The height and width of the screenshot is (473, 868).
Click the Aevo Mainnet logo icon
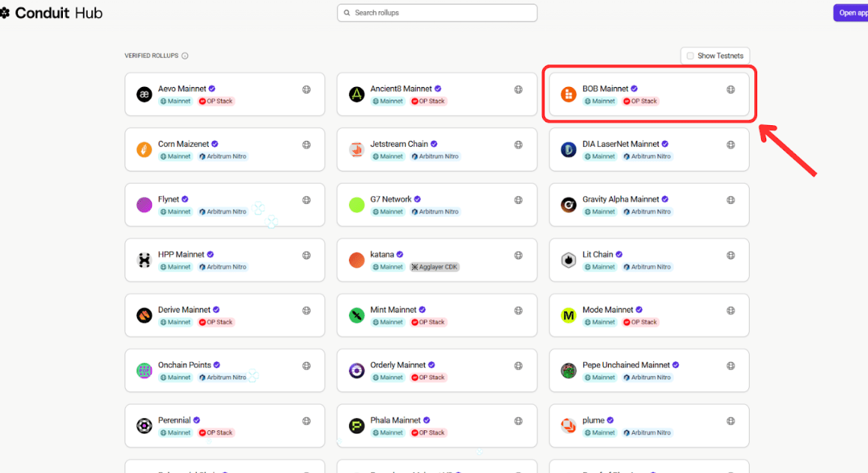pyautogui.click(x=144, y=94)
